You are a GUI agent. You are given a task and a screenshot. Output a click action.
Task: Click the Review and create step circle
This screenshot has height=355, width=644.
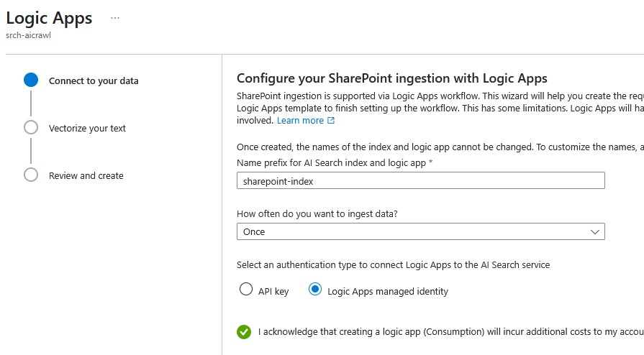(31, 175)
